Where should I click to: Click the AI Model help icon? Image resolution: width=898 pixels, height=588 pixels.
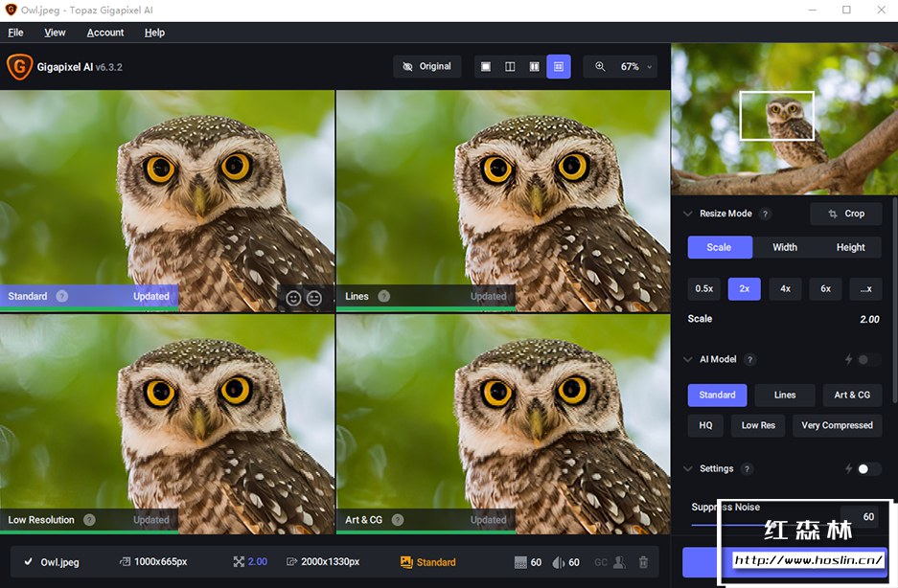click(x=749, y=359)
